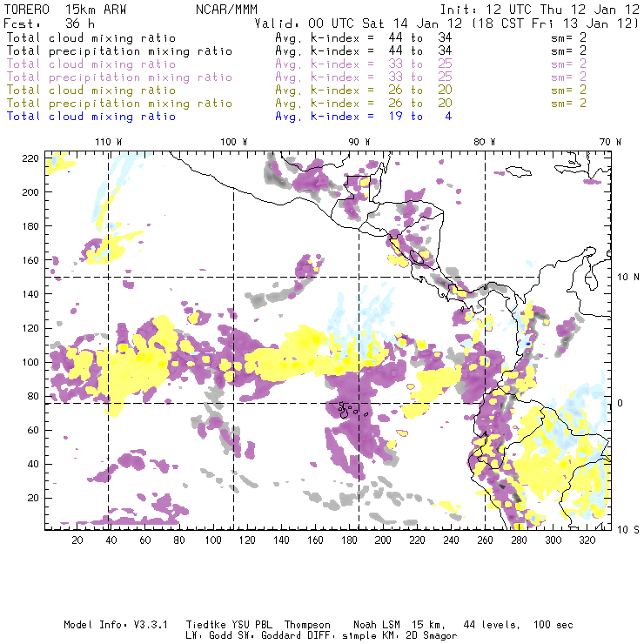
Task: Click the "320" tick on horizontal axis
Action: point(587,540)
